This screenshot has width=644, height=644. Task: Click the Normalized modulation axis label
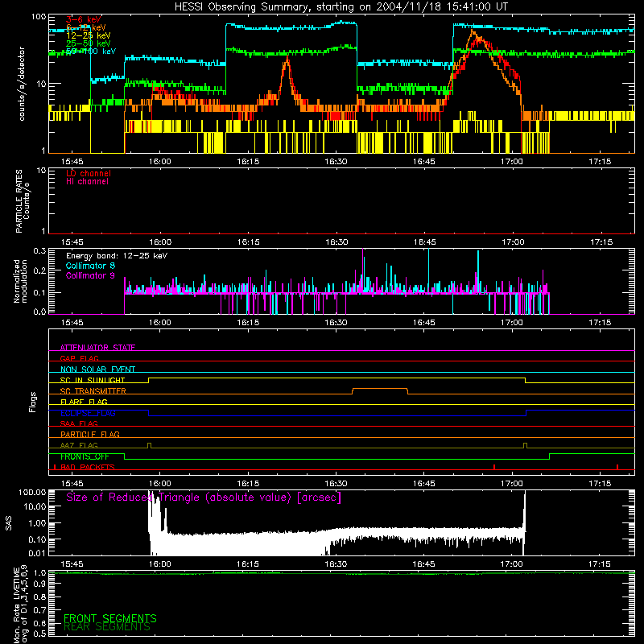(x=20, y=281)
